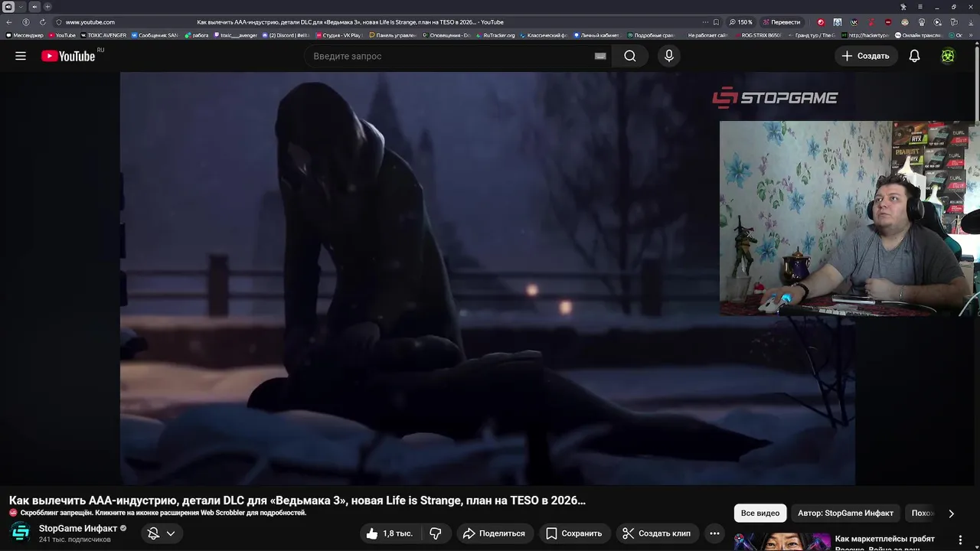This screenshot has width=980, height=551.
Task: Click the Перевести translate button
Action: (781, 22)
